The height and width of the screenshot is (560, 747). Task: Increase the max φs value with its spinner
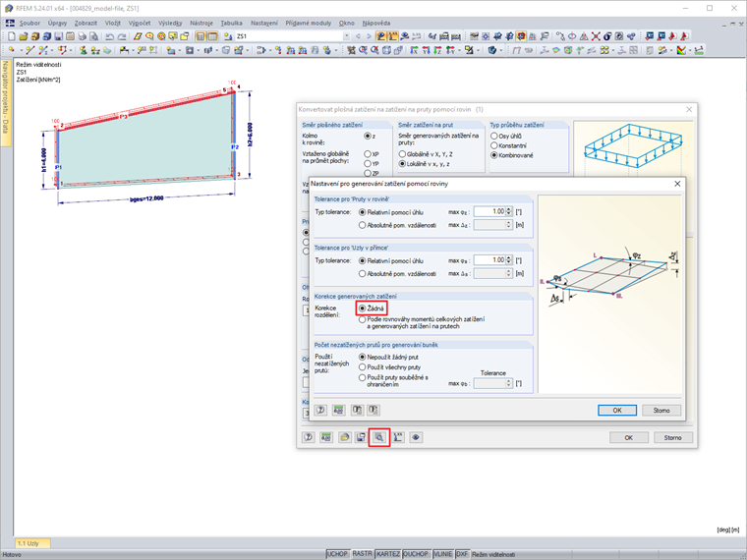509,258
